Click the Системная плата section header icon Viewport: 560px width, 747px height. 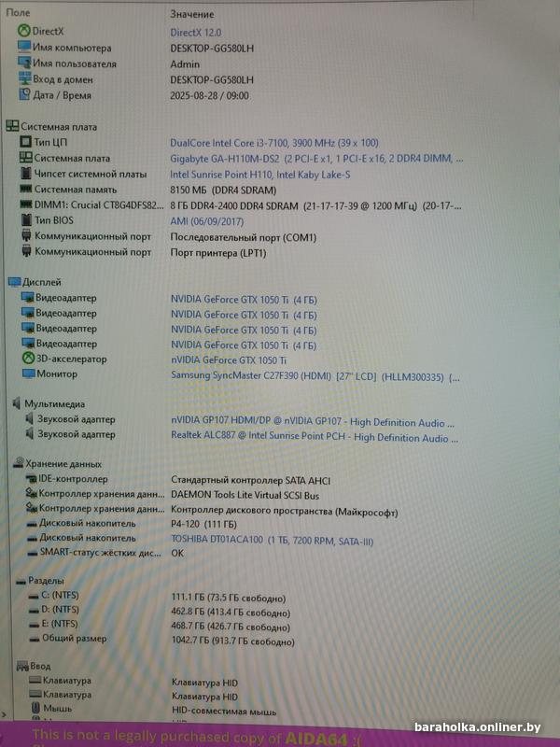(x=12, y=126)
